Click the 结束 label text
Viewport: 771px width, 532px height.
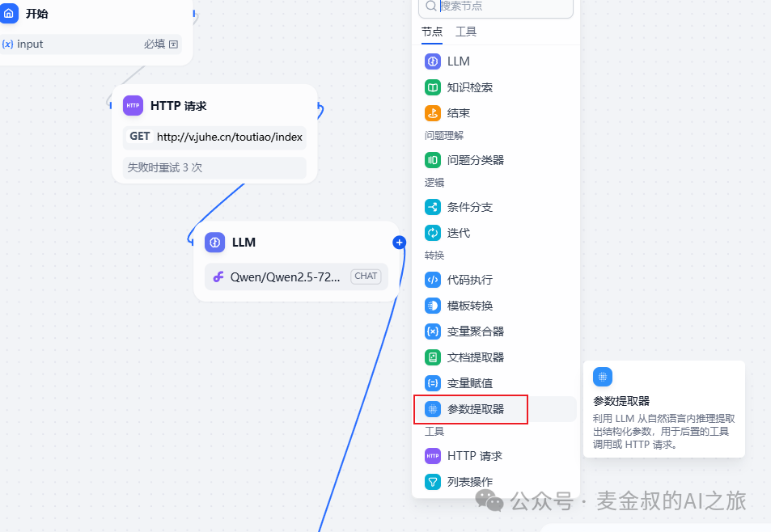tap(459, 113)
